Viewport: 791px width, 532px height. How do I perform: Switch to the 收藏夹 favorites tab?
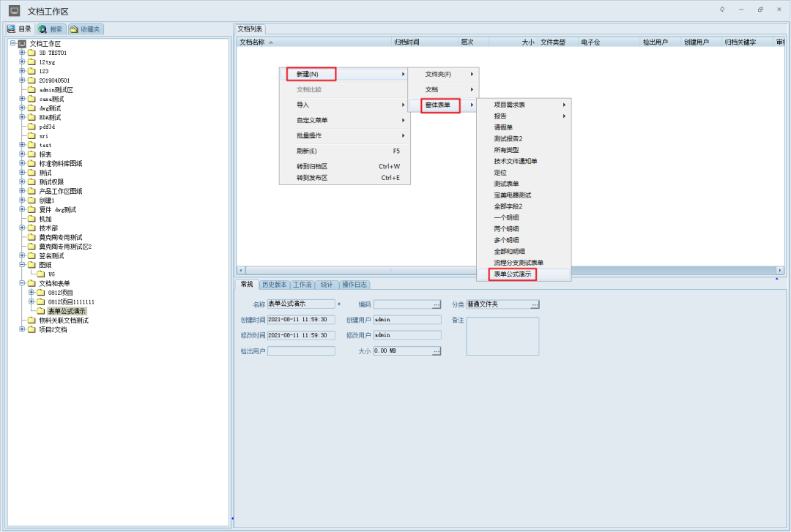coord(85,29)
